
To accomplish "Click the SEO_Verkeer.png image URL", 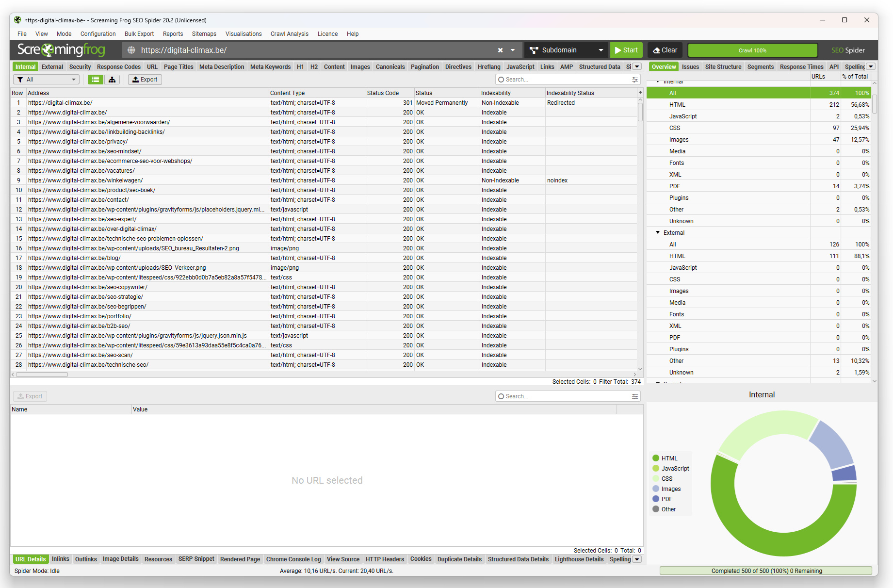I will 117,268.
